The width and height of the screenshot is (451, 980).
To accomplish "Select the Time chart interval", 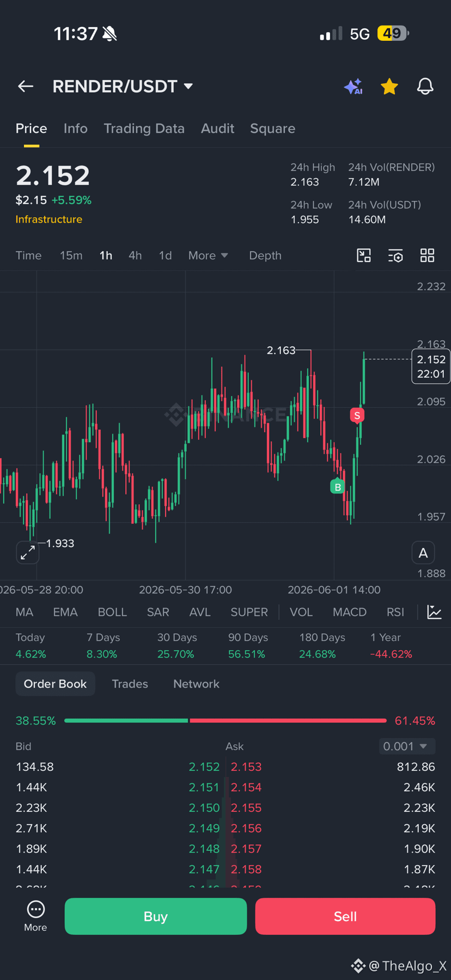I will pyautogui.click(x=28, y=255).
